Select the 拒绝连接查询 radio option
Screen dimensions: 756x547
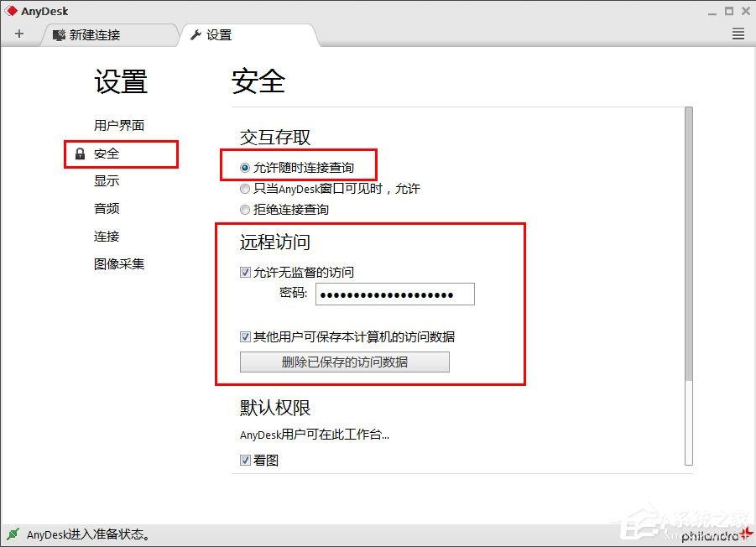(245, 210)
